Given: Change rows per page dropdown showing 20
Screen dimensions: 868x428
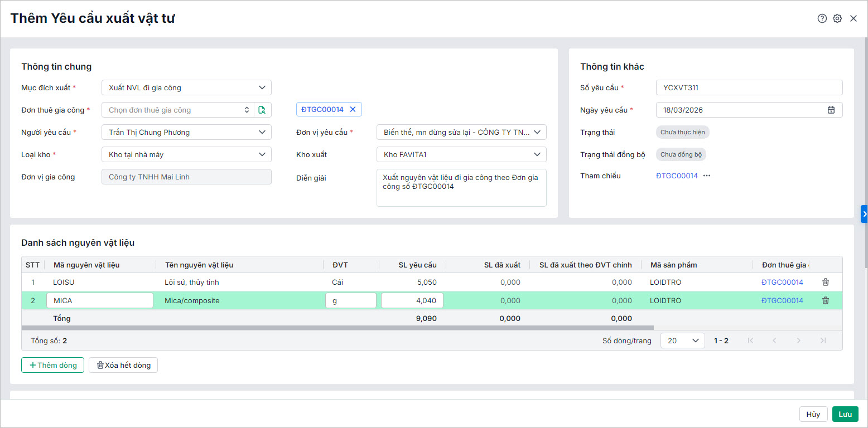Looking at the screenshot, I should pos(682,341).
